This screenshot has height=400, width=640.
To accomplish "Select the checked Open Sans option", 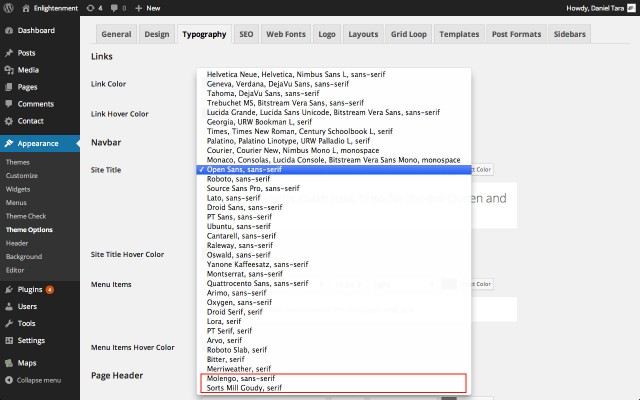I will pos(334,169).
